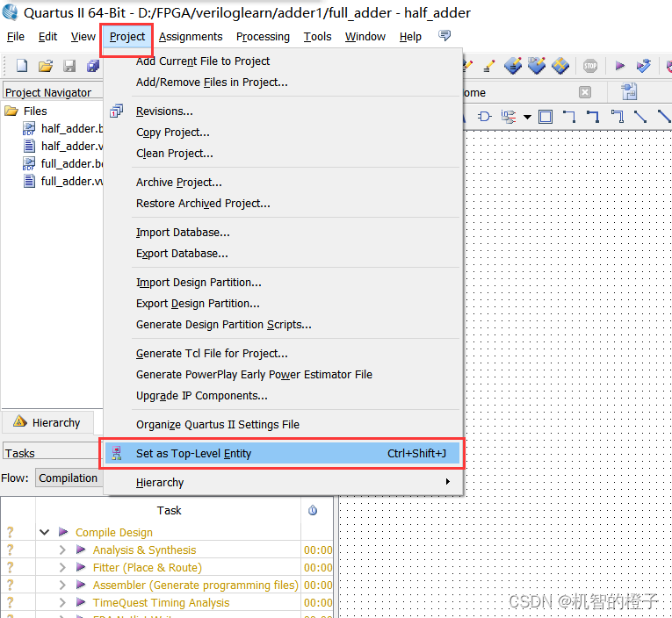The height and width of the screenshot is (618, 672).
Task: Click the block diagram file tab icon
Action: (629, 91)
